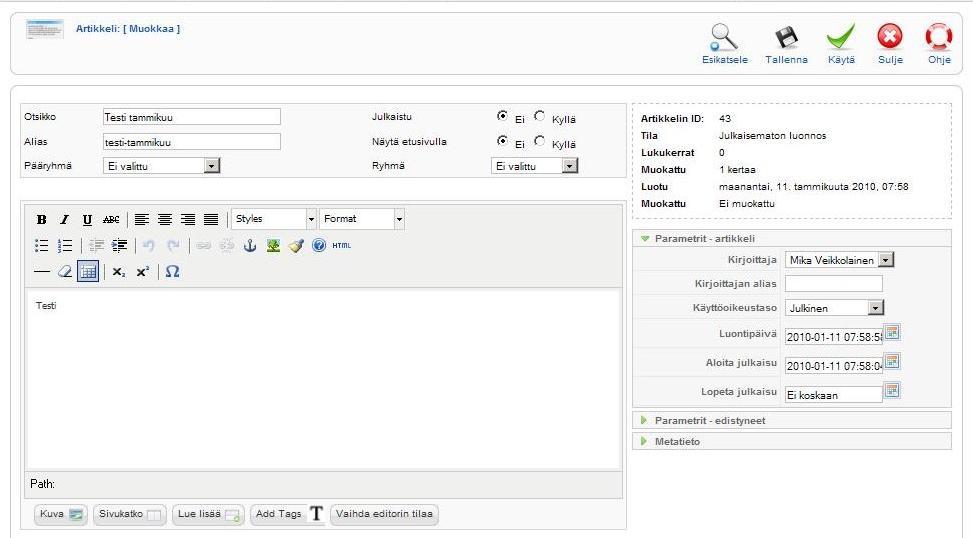This screenshot has height=538, width=973.
Task: Open Kirjoittaja author dropdown
Action: tap(839, 260)
